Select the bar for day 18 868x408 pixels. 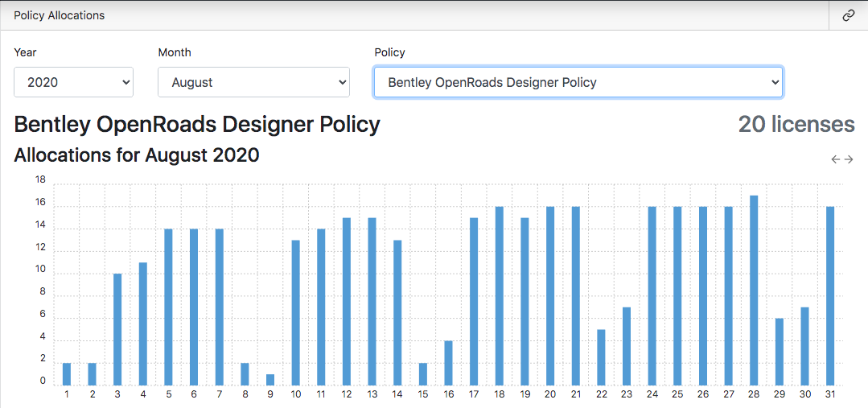point(500,296)
